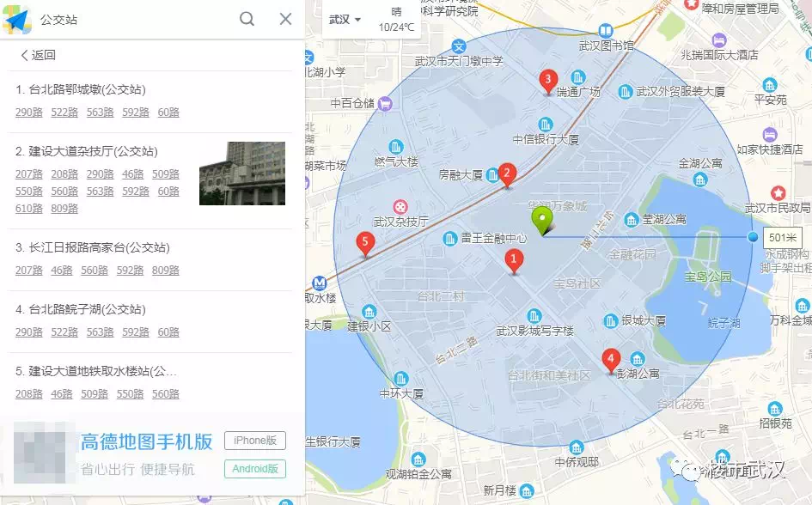This screenshot has width=812, height=505.
Task: Click red map marker number 5
Action: coord(365,244)
